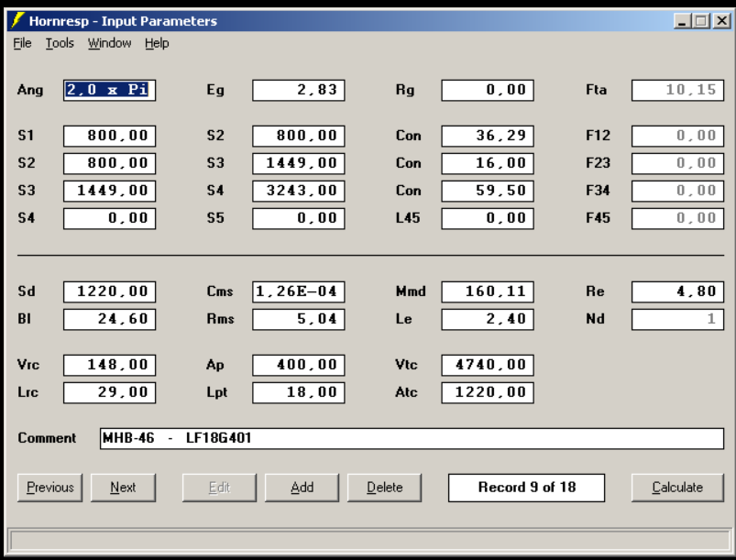
Task: Click the Rms input field
Action: pos(299,319)
